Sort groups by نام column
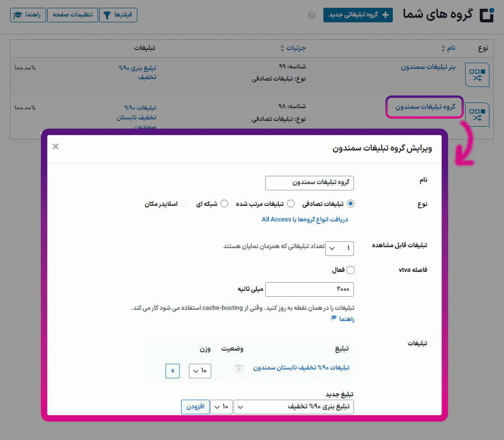The image size is (504, 440). coord(448,48)
